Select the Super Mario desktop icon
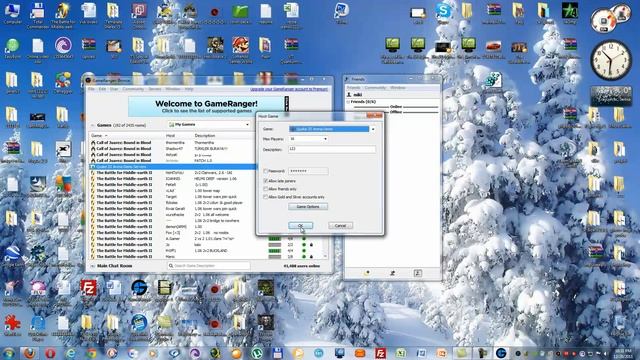 tap(240, 50)
